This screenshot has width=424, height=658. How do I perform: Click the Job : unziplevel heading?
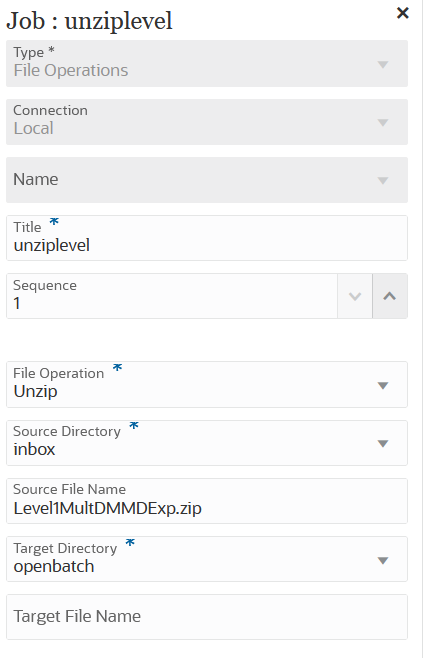click(x=89, y=21)
